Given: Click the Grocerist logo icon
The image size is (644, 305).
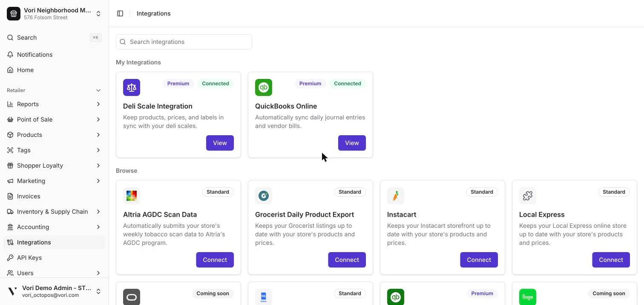Looking at the screenshot, I should click(x=264, y=196).
